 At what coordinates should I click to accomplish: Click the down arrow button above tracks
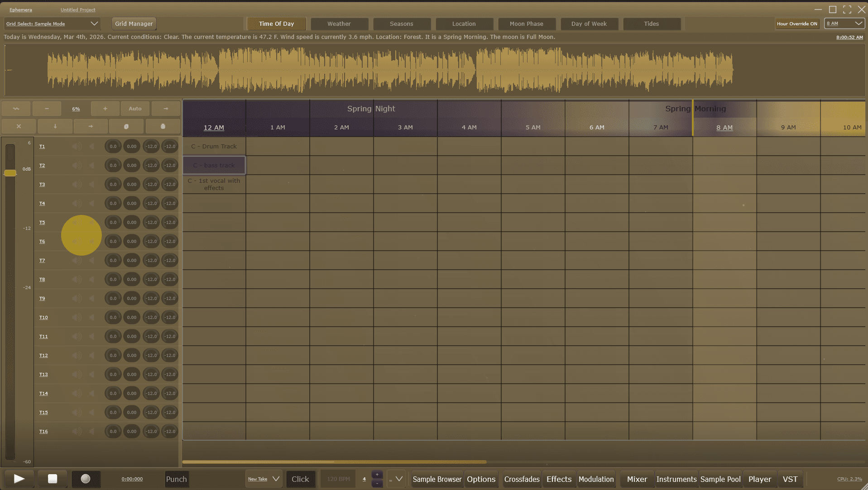pos(55,126)
